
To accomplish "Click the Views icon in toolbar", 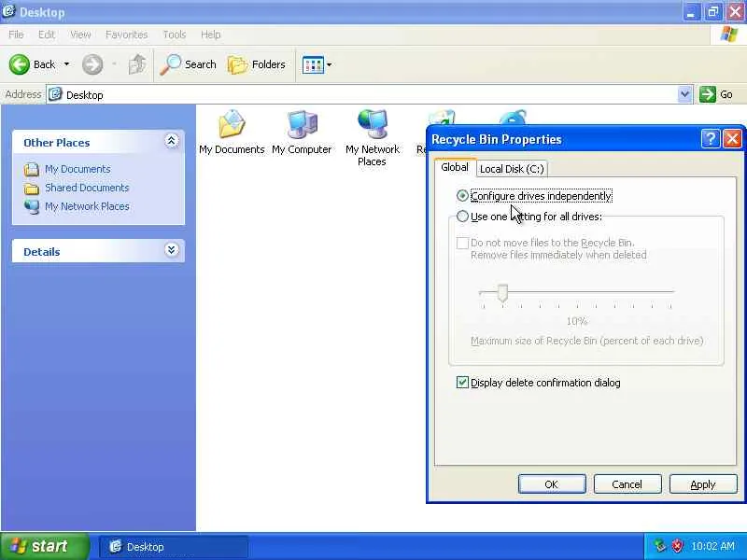I will point(313,64).
